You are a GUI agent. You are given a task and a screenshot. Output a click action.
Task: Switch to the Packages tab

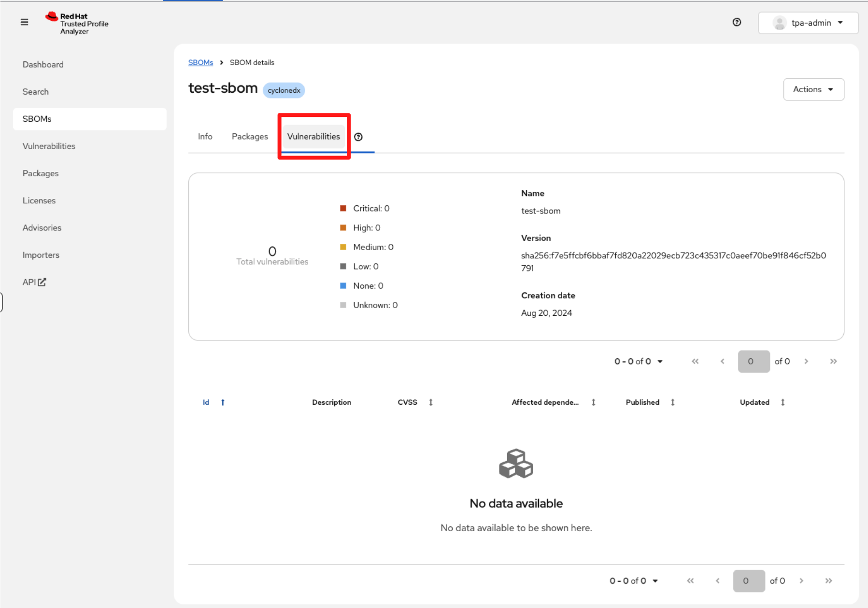tap(250, 137)
